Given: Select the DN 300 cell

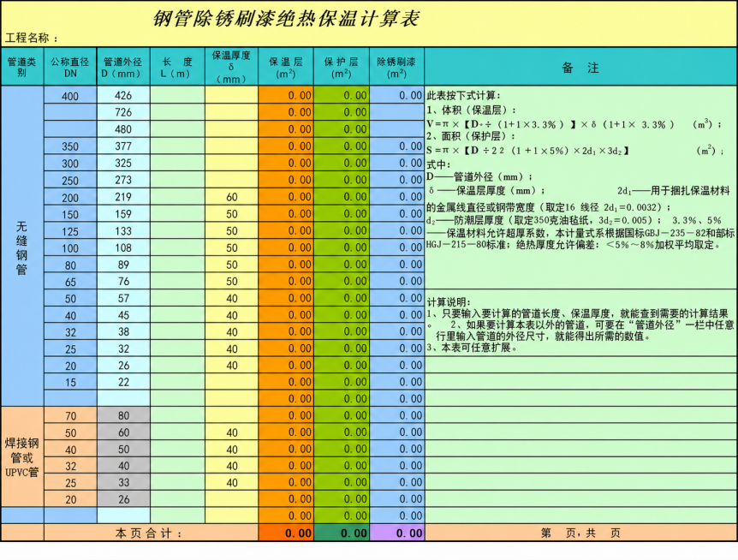Looking at the screenshot, I should point(70,164).
